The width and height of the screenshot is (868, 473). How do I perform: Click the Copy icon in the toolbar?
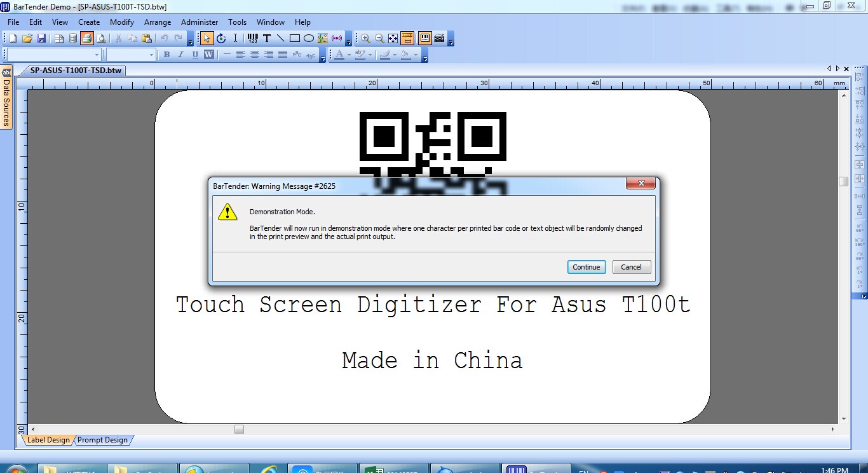click(133, 39)
